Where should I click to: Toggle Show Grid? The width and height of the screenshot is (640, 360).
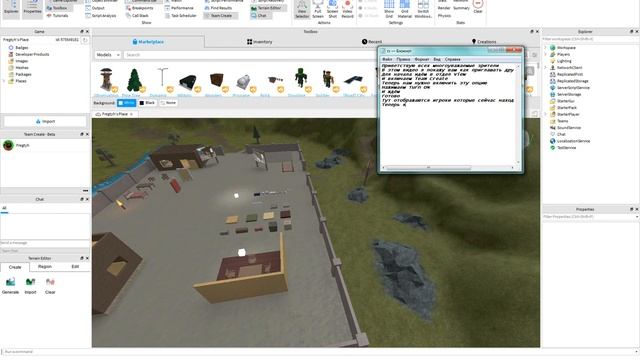389,9
